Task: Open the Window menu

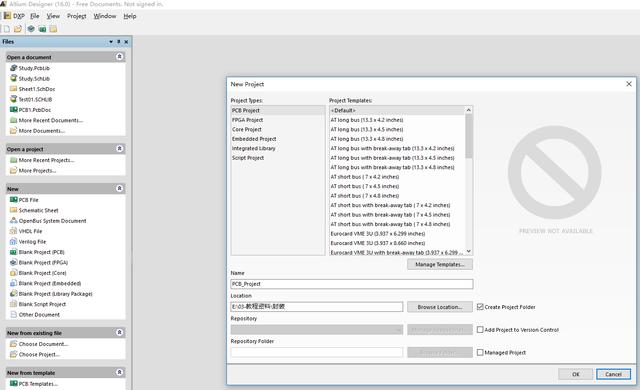Action: pyautogui.click(x=105, y=16)
